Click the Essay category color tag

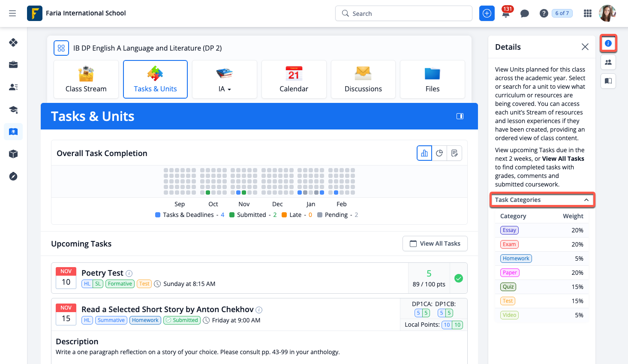509,230
